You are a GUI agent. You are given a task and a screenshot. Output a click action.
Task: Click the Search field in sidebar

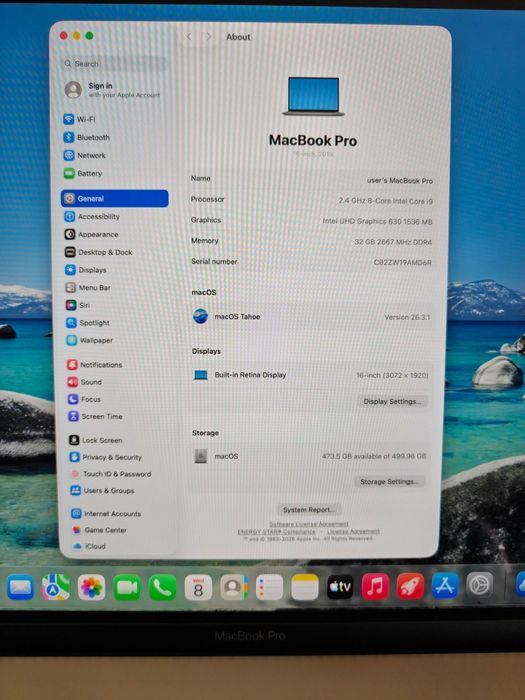(114, 64)
